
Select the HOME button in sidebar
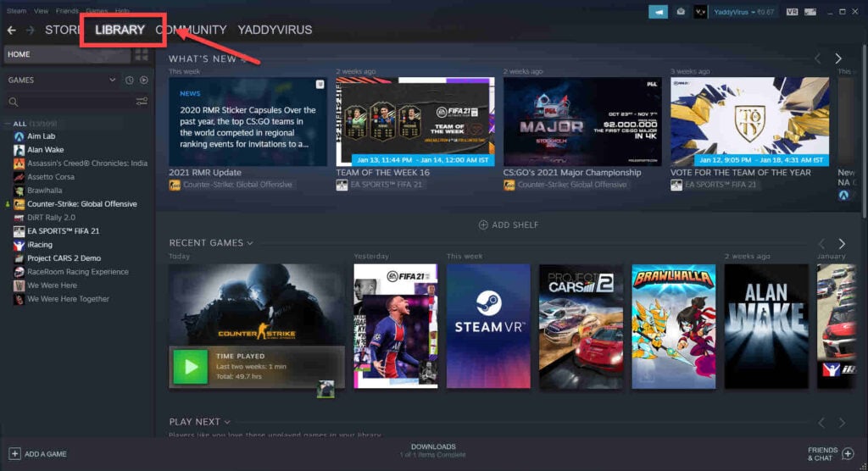click(67, 54)
